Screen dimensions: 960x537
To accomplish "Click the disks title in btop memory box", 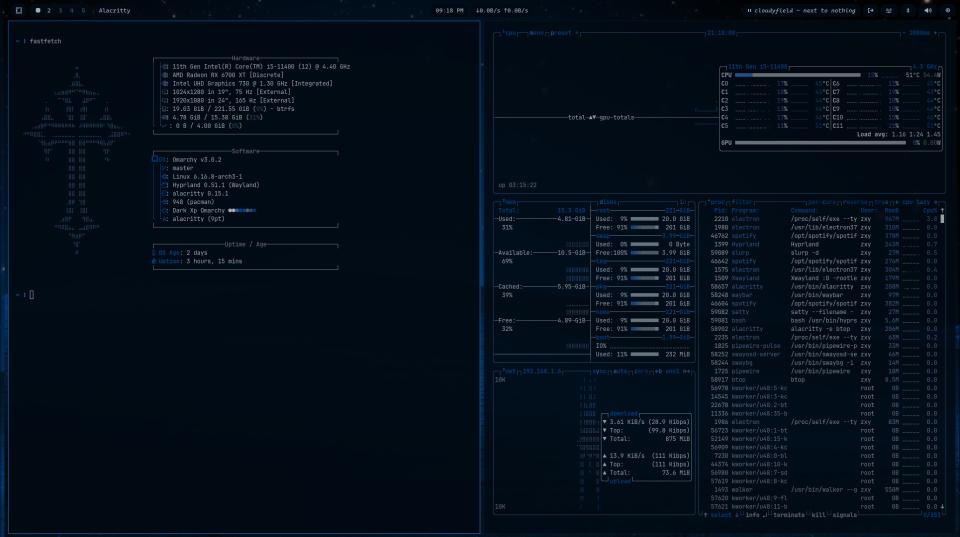I will (608, 202).
